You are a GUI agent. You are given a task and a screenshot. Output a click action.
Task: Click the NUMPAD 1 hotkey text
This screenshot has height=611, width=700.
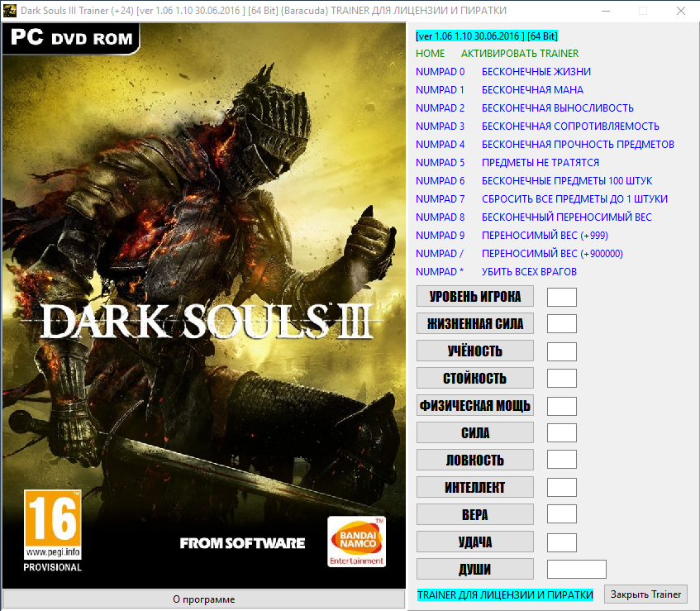440,90
